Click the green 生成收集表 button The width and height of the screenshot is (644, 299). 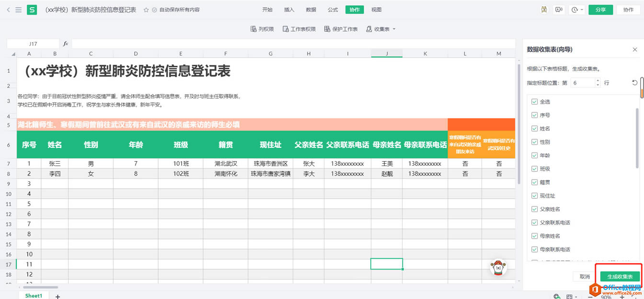tap(620, 277)
